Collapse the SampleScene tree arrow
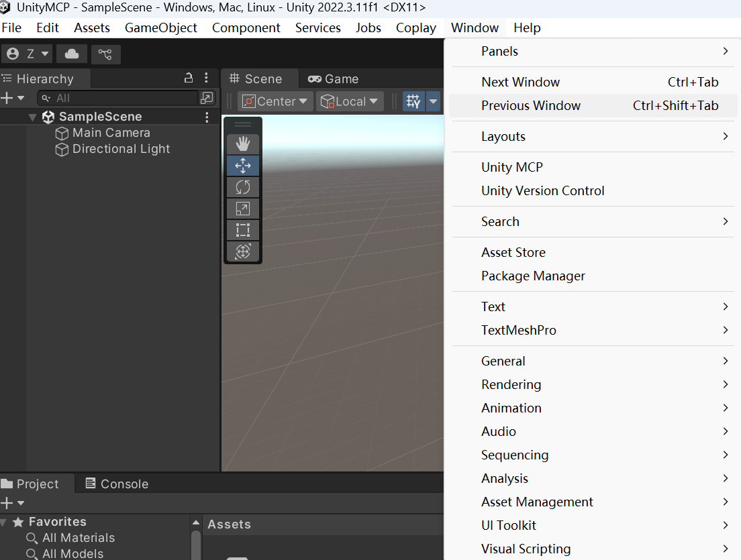This screenshot has height=560, width=741. 33,117
